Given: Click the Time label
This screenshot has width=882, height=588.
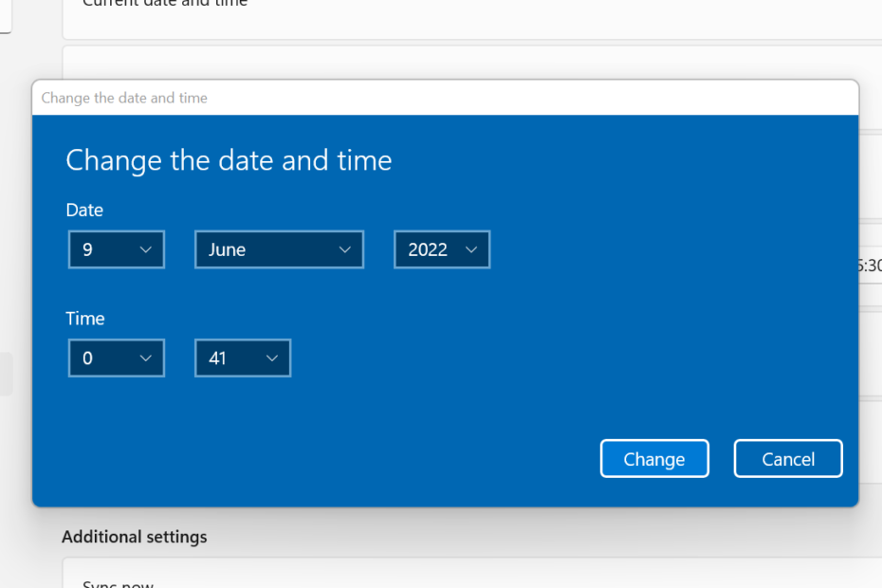Looking at the screenshot, I should tap(85, 319).
